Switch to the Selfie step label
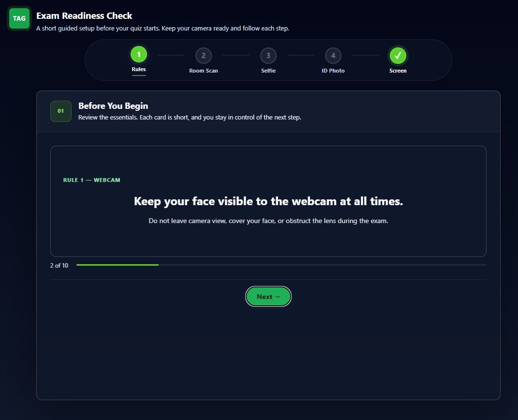This screenshot has height=420, width=518. click(x=268, y=71)
